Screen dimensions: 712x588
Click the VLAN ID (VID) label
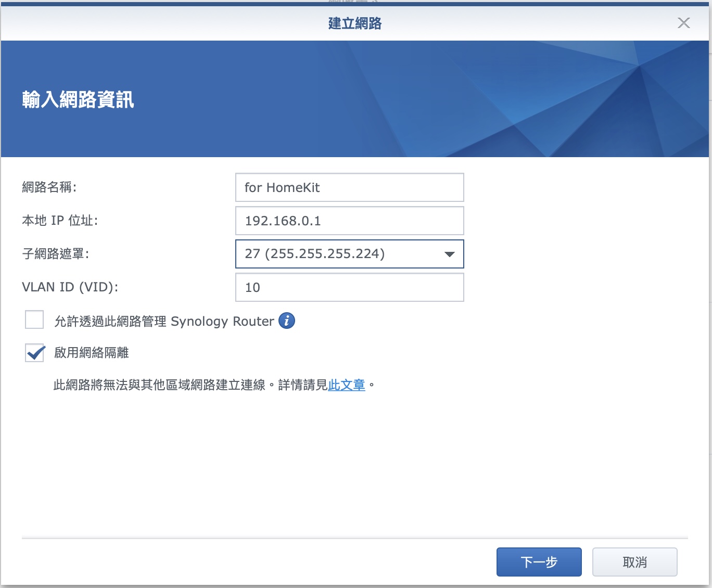(x=70, y=287)
